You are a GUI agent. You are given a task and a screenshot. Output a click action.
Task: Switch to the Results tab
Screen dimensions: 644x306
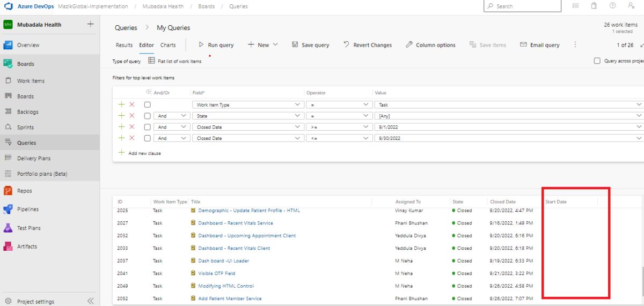tap(124, 45)
